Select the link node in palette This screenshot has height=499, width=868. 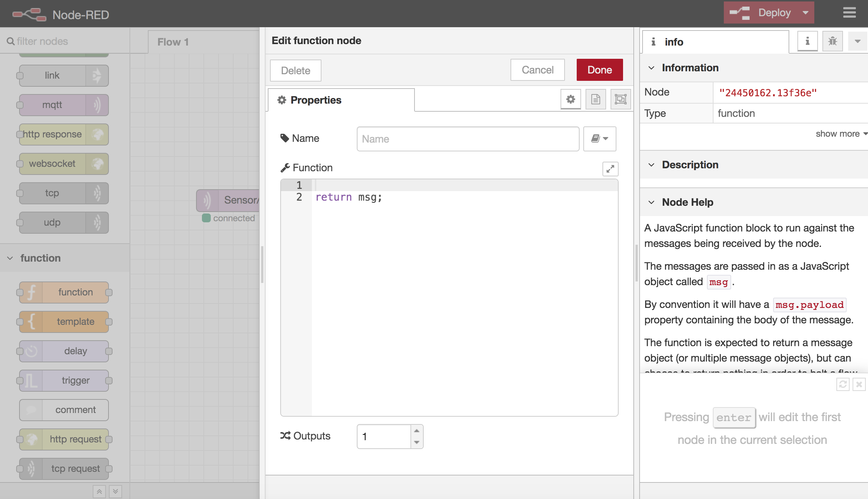point(64,75)
